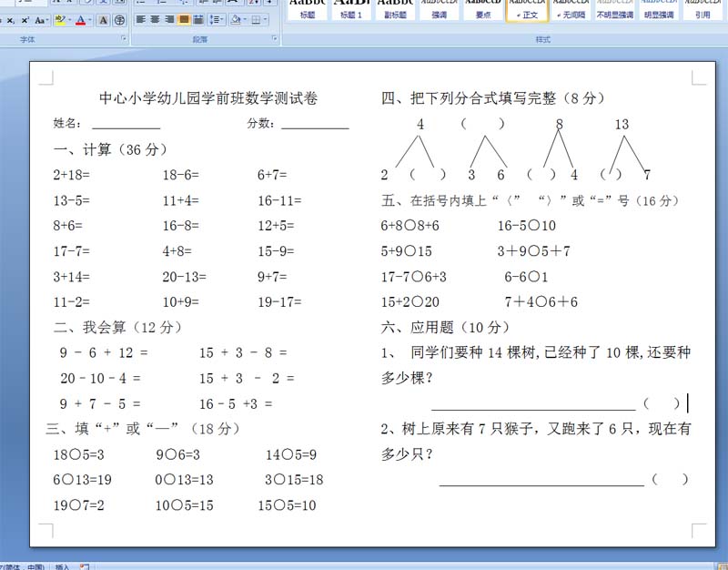
Task: Apply the 强调 style
Action: (439, 9)
